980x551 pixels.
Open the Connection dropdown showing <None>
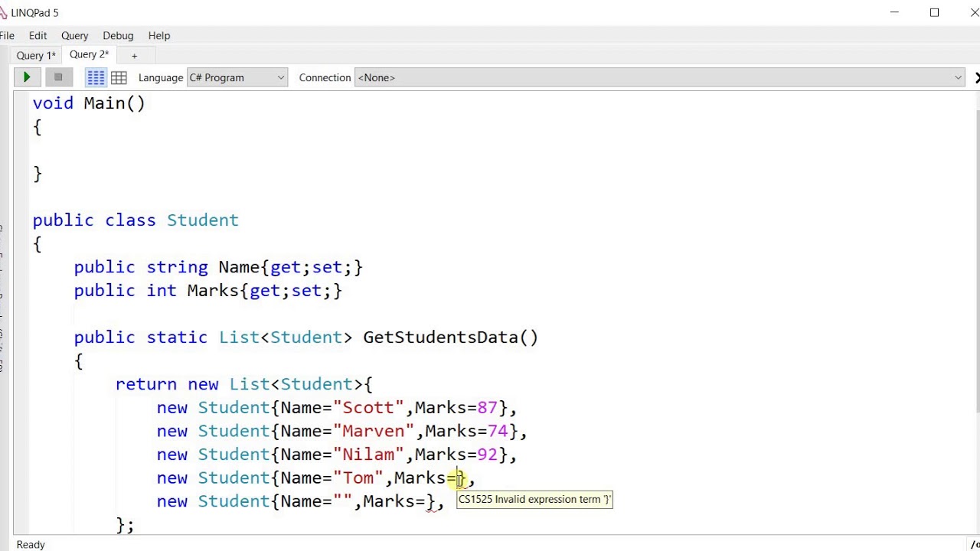click(x=659, y=77)
